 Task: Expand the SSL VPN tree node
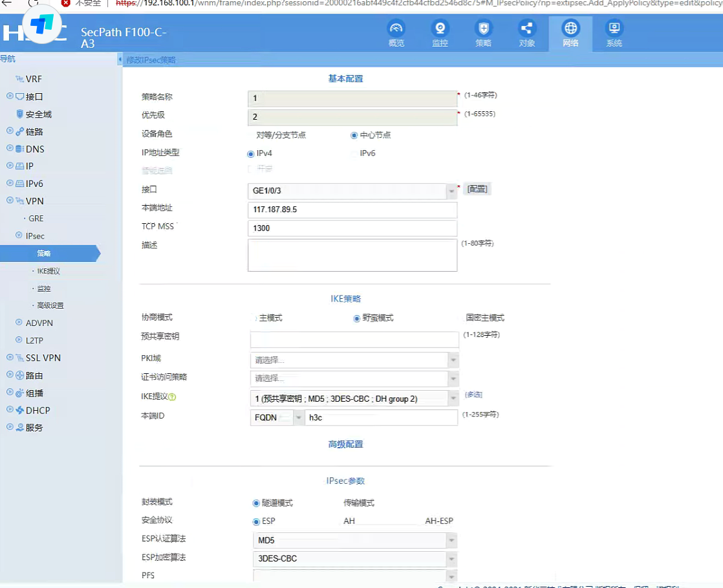(x=10, y=358)
